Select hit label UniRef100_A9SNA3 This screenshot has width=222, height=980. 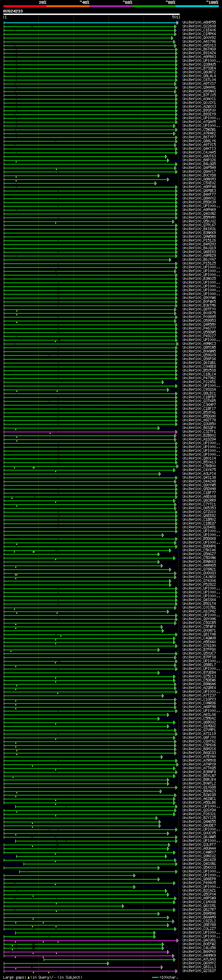[x=199, y=91]
